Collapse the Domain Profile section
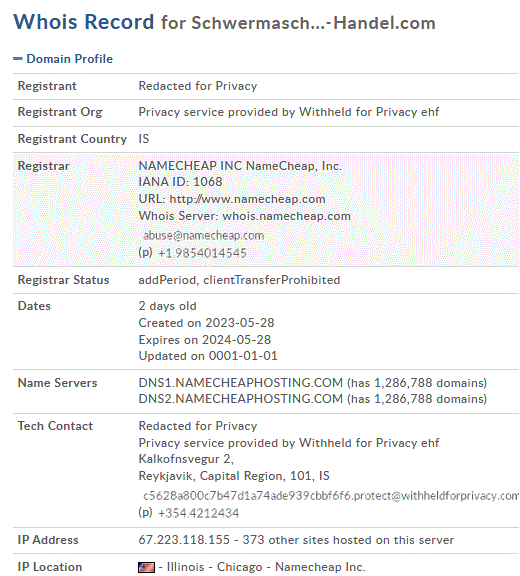Image resolution: width=520 pixels, height=576 pixels. coord(18,59)
